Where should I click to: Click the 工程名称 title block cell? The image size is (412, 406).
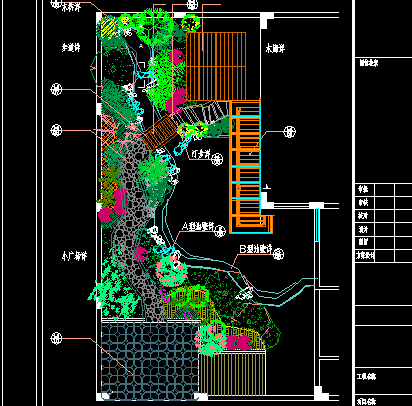pyautogui.click(x=366, y=377)
